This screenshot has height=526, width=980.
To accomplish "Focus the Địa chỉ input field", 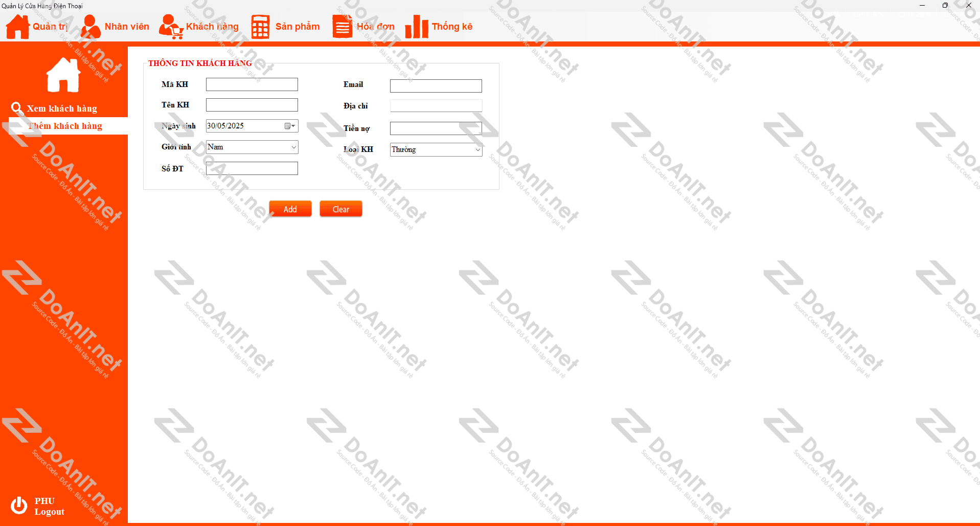I will pos(436,106).
